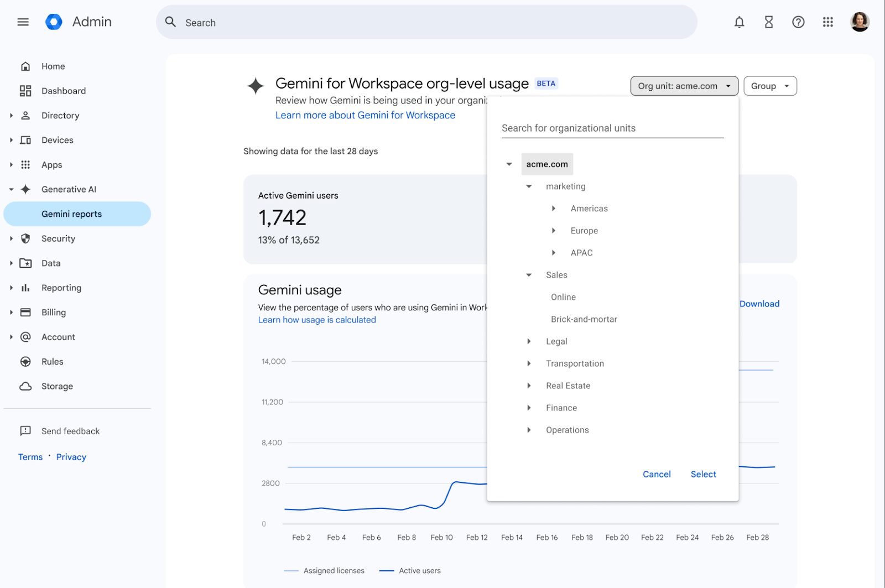Expand the Reporting section arrow
This screenshot has width=885, height=588.
(11, 288)
